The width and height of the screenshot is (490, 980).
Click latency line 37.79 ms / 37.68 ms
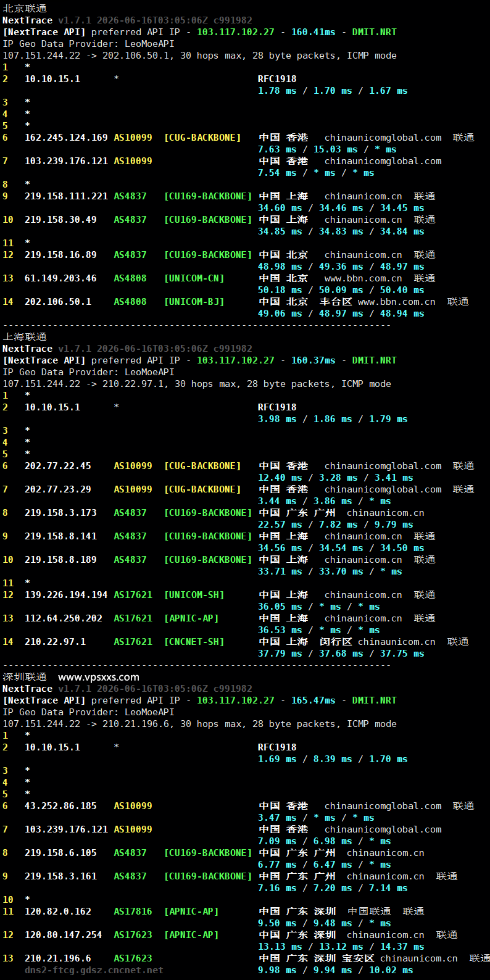point(341,654)
